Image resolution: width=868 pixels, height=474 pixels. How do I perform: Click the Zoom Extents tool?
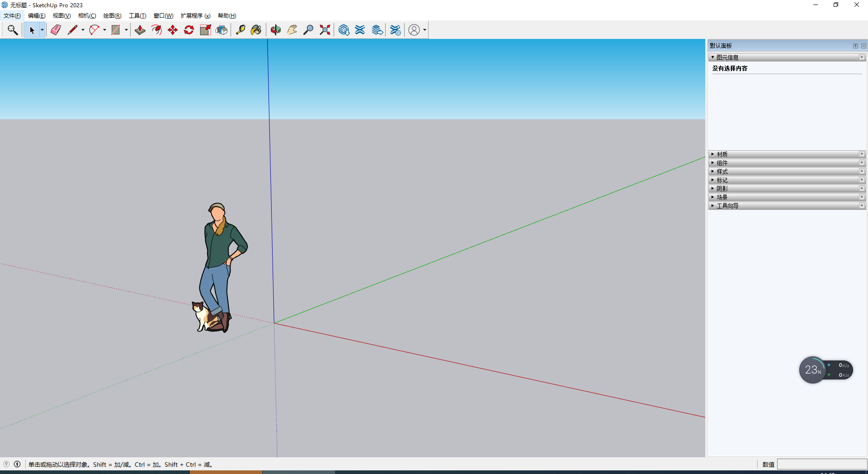tap(325, 30)
